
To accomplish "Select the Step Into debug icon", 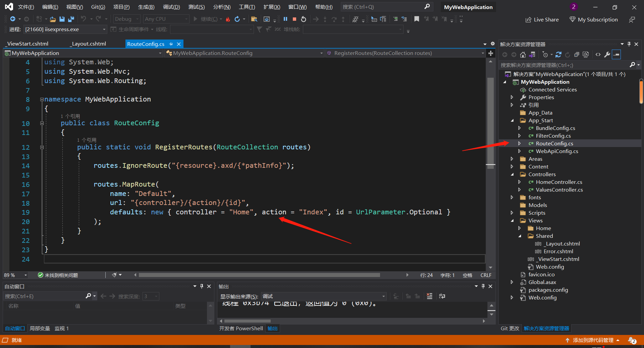I will (x=325, y=19).
